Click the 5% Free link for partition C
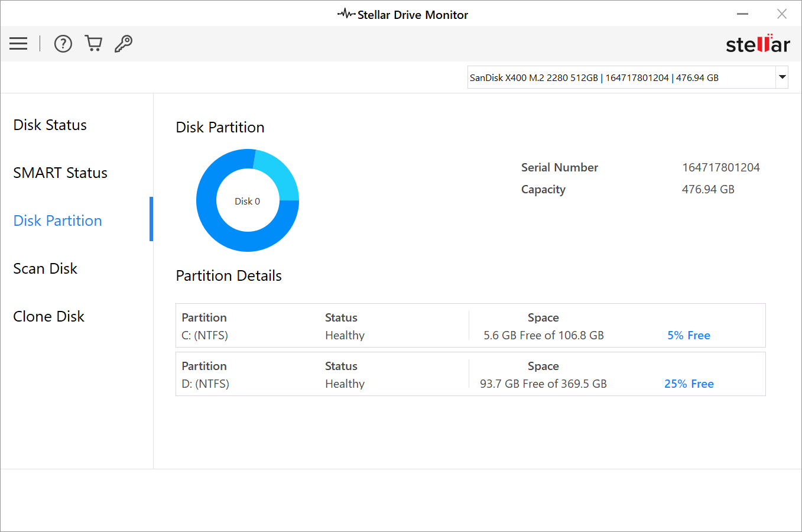Viewport: 802px width, 532px height. 689,335
